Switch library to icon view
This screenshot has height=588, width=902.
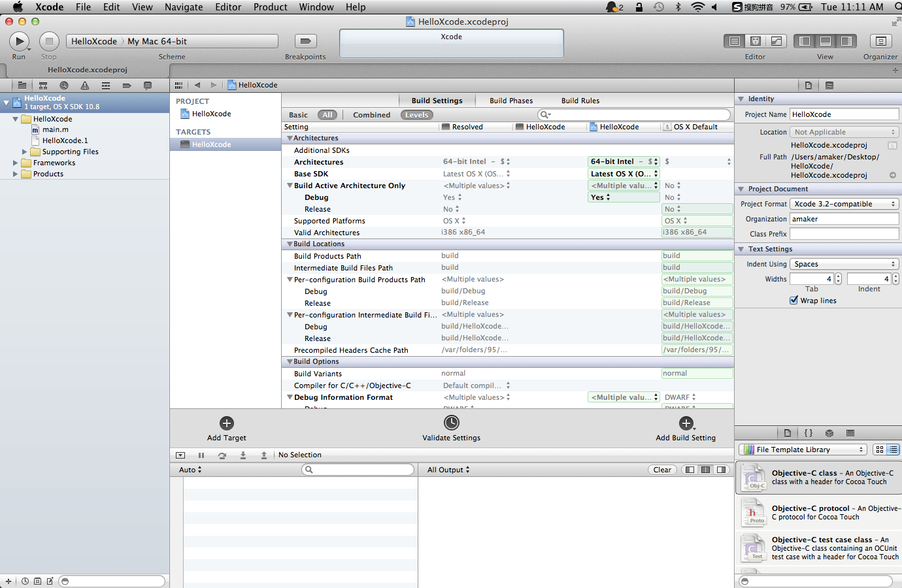click(x=880, y=449)
